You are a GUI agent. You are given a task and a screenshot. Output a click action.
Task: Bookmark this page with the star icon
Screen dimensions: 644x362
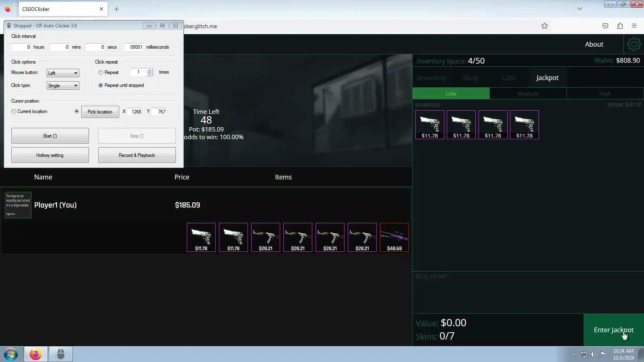[545, 26]
